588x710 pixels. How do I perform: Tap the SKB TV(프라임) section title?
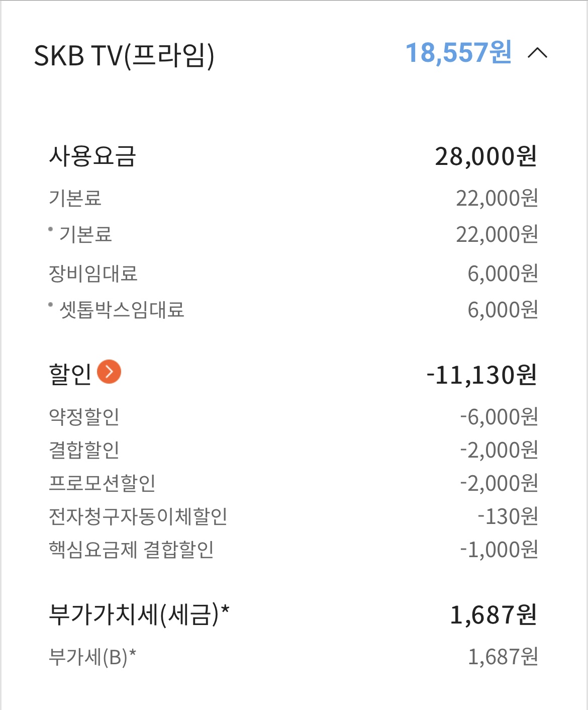pos(124,55)
